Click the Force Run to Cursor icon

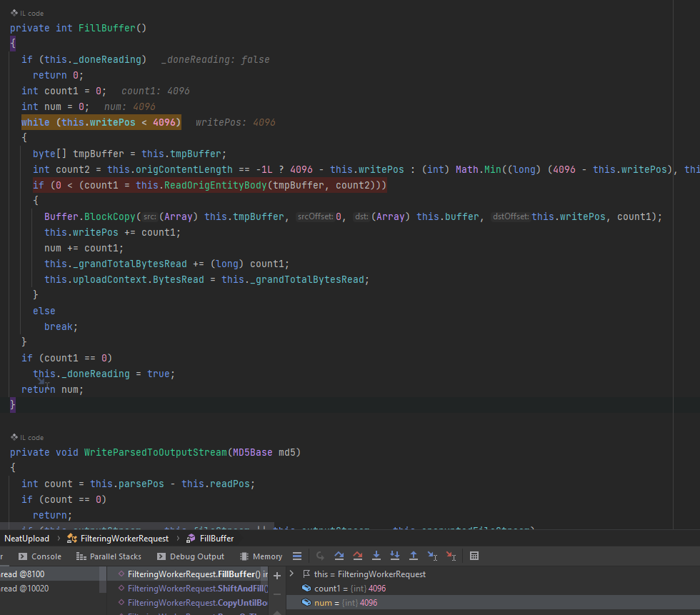(x=451, y=556)
